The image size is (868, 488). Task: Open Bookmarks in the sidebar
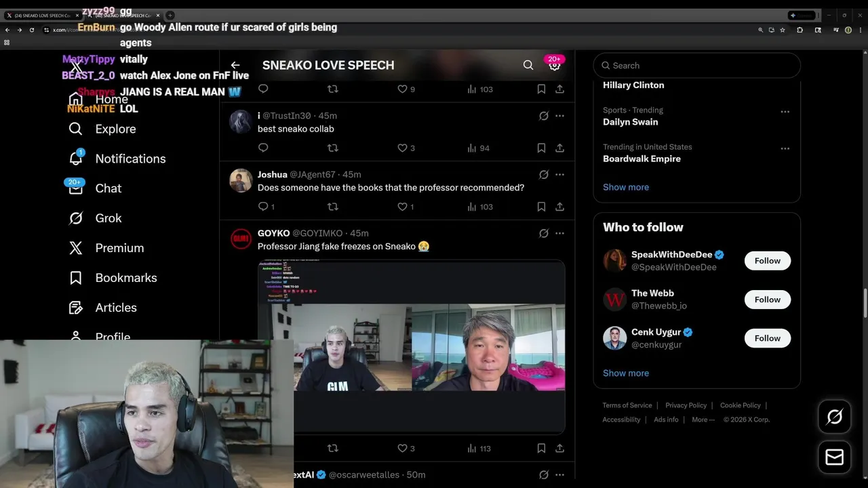(113, 278)
